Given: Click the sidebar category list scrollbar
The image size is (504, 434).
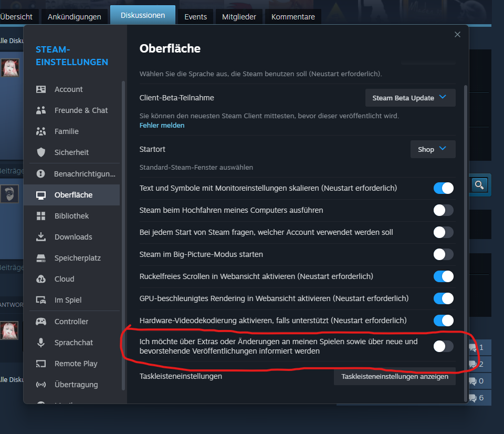Looking at the screenshot, I should point(123,236).
